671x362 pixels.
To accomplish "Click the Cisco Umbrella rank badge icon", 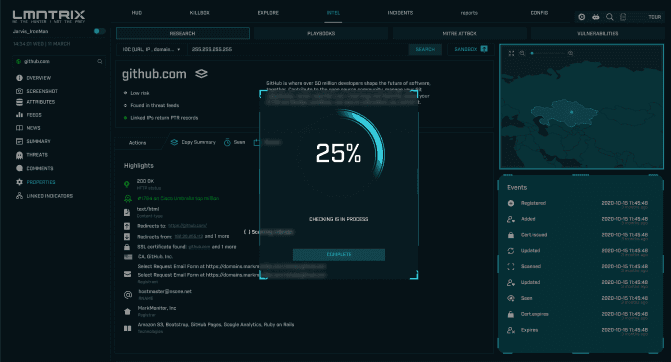I will click(128, 199).
